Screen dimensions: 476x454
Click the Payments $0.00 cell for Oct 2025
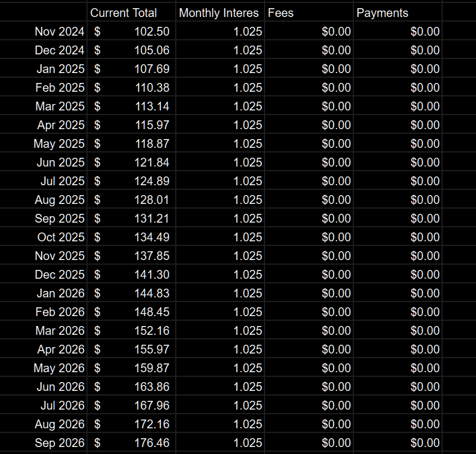click(x=398, y=237)
